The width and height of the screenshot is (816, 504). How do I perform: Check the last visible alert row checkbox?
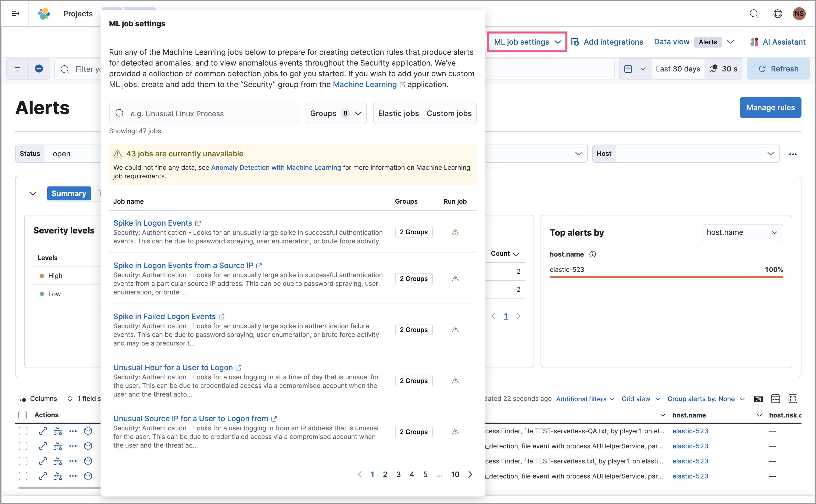[23, 476]
